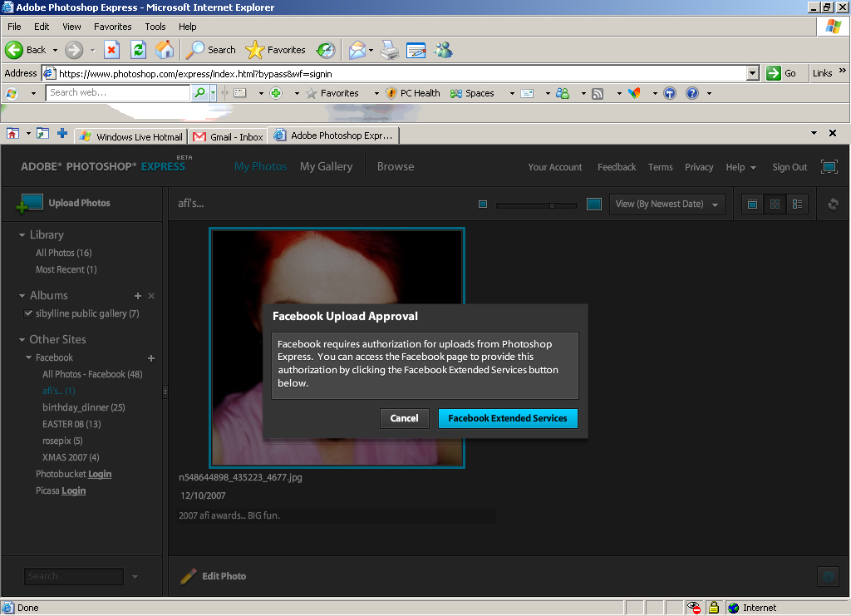Viewport: 851px width, 616px height.
Task: Switch to the Windows Live Hotmail tab
Action: tap(130, 137)
